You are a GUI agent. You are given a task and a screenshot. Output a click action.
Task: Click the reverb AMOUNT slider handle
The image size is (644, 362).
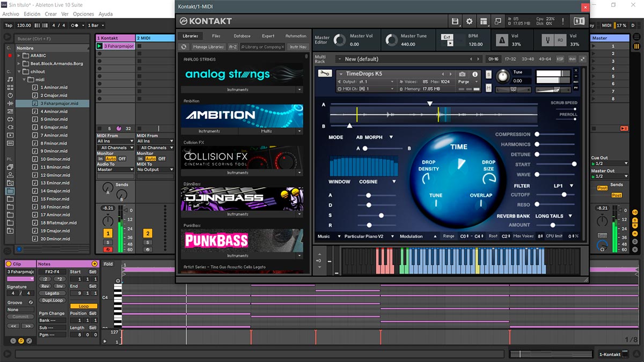click(553, 225)
